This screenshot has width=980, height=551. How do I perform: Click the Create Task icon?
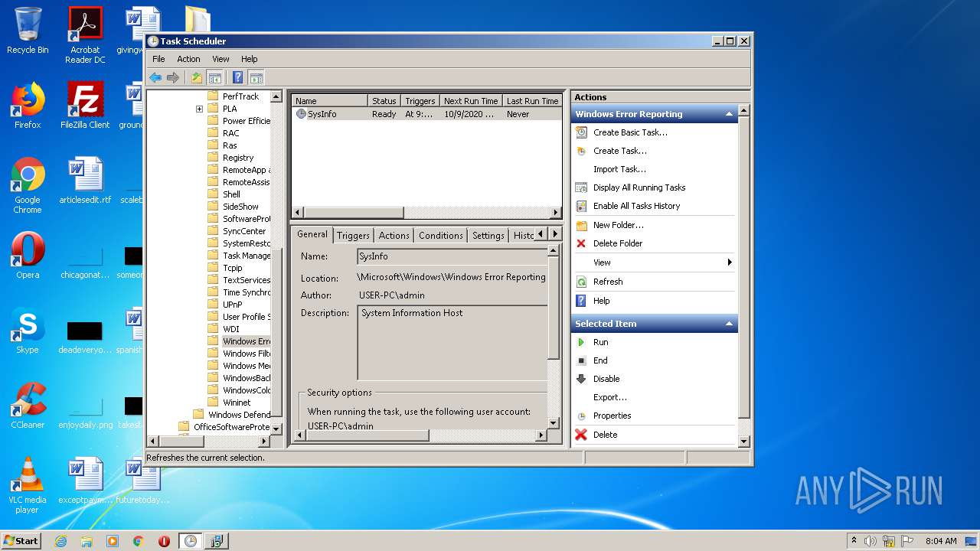click(581, 151)
